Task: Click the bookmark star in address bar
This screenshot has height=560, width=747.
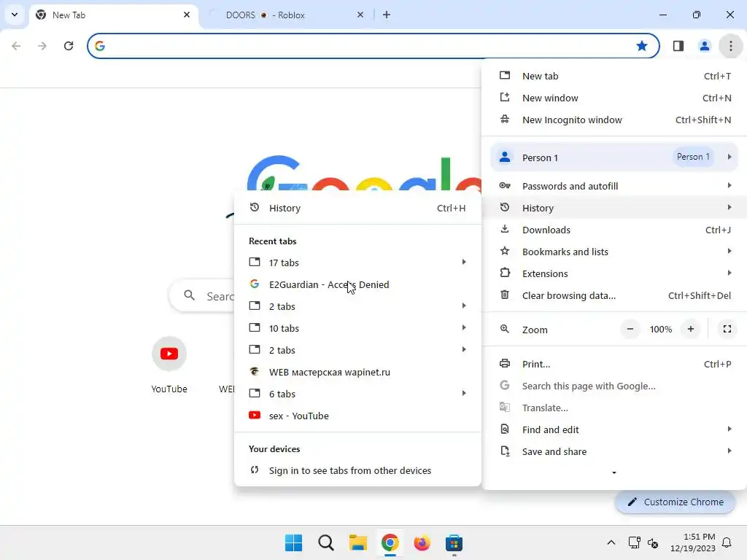Action: (x=642, y=46)
